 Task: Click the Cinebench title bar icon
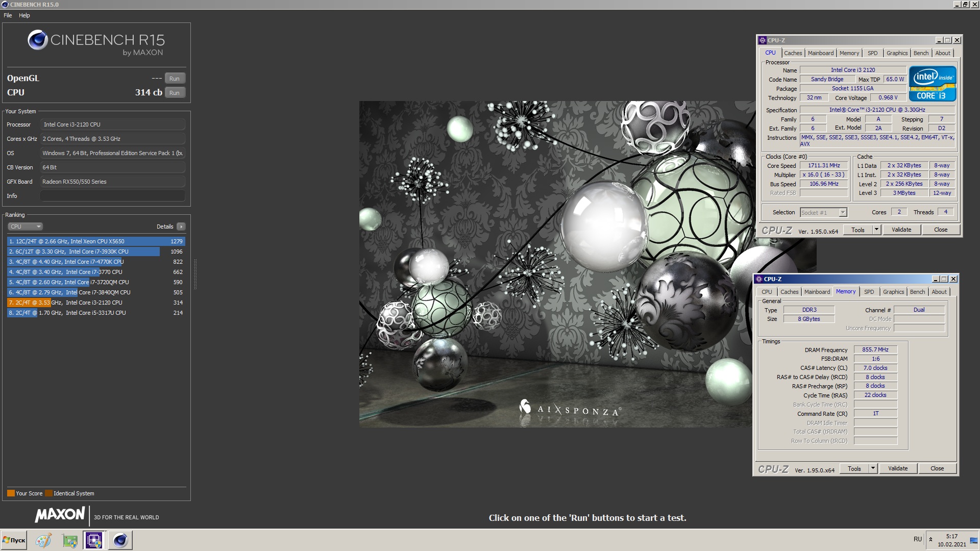5,5
